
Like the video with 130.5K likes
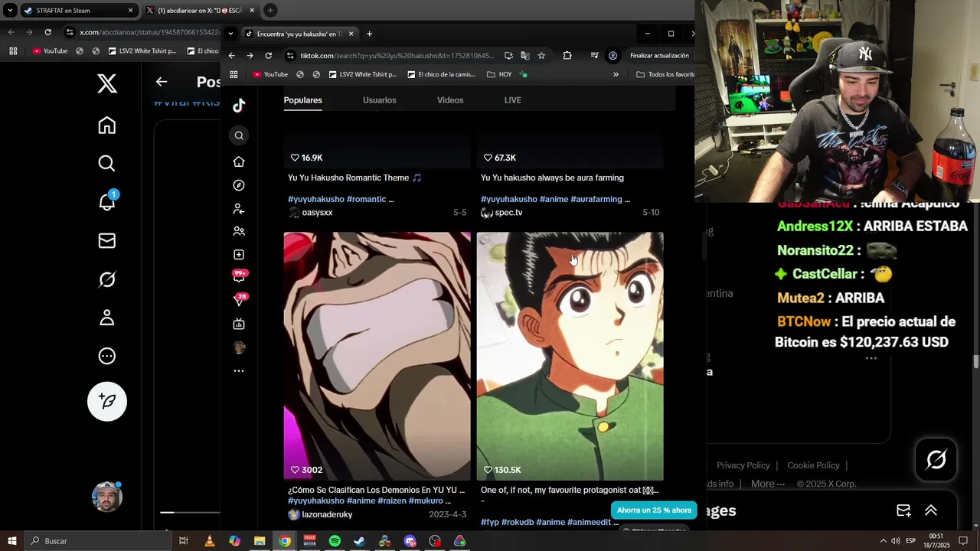[x=488, y=470]
